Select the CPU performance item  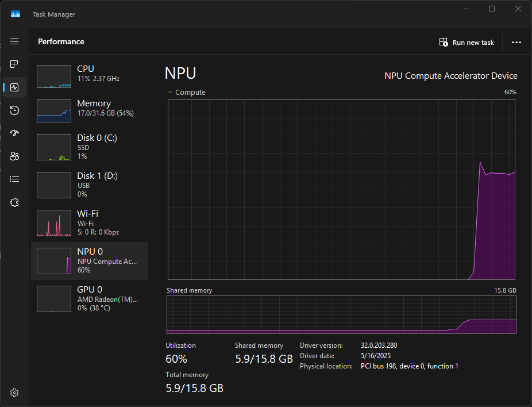coord(90,76)
